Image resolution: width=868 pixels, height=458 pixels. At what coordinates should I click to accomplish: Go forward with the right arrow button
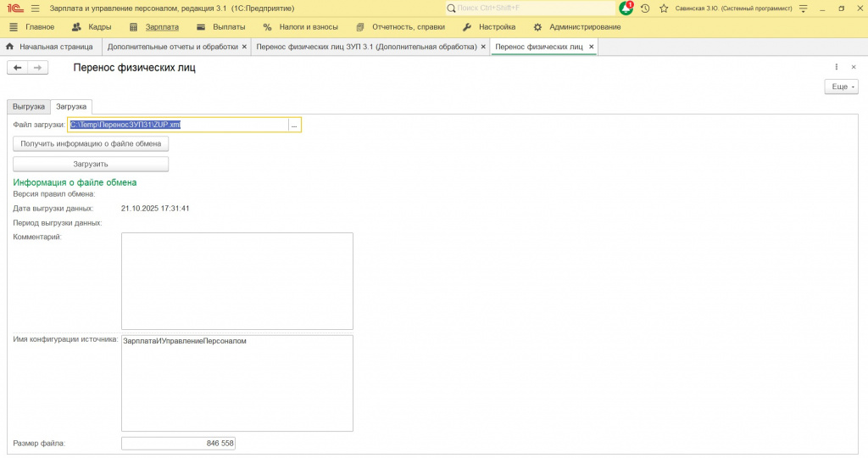click(37, 68)
